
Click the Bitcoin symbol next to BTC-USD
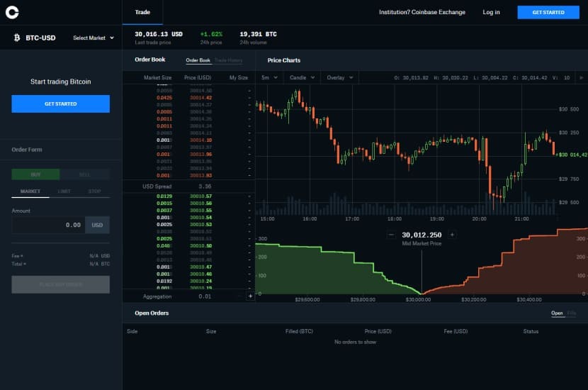coord(17,38)
